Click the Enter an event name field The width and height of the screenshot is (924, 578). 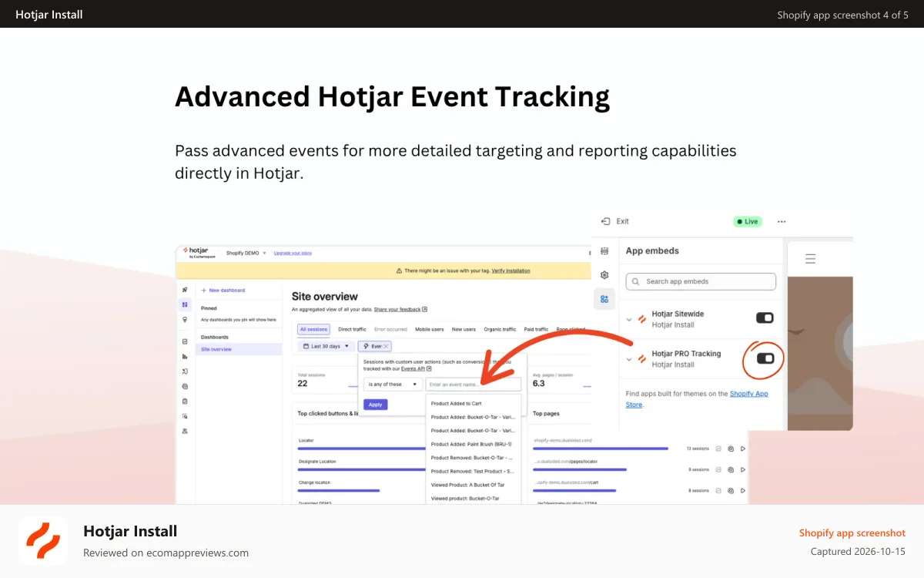pyautogui.click(x=474, y=384)
